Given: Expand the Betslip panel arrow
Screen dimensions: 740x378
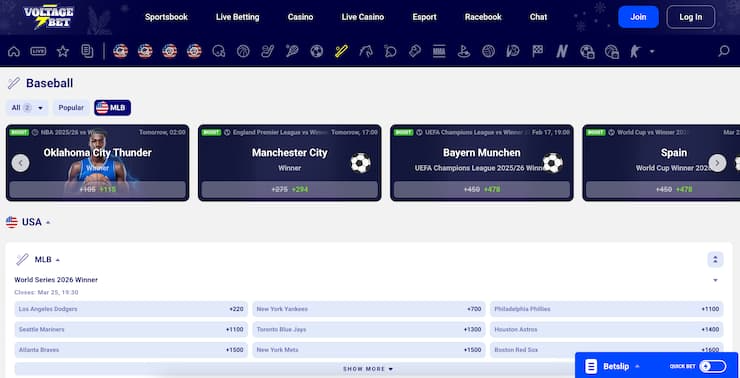Looking at the screenshot, I should pos(637,366).
